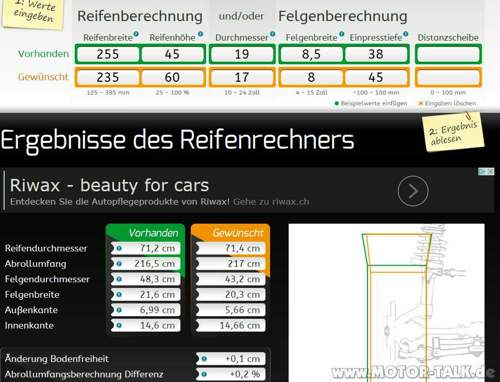Close the ad using the X icon

(x=490, y=171)
